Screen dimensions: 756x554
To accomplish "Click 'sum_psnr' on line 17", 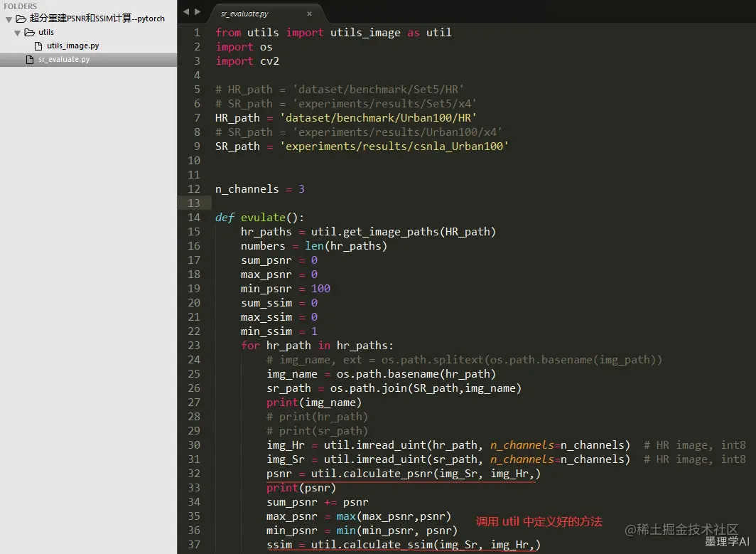I will [x=266, y=260].
